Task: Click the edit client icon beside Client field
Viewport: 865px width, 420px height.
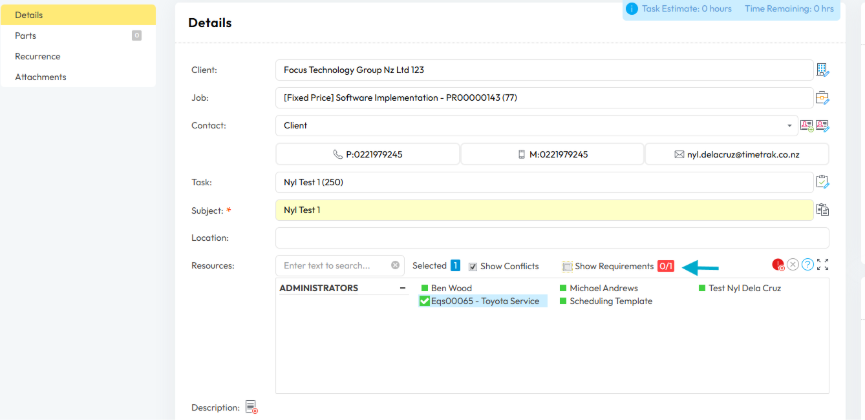Action: (x=822, y=70)
